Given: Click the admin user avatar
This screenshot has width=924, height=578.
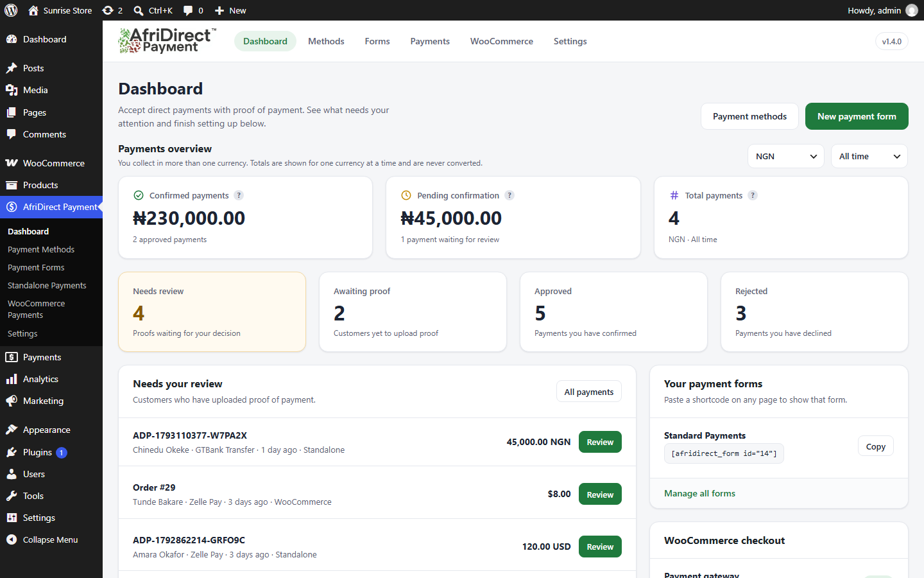Looking at the screenshot, I should click(x=912, y=10).
